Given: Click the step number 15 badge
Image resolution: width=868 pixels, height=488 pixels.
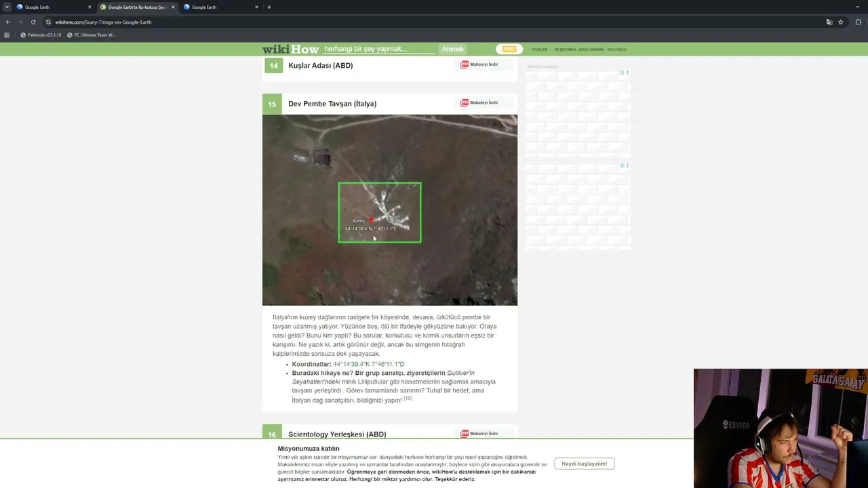Looking at the screenshot, I should 271,104.
